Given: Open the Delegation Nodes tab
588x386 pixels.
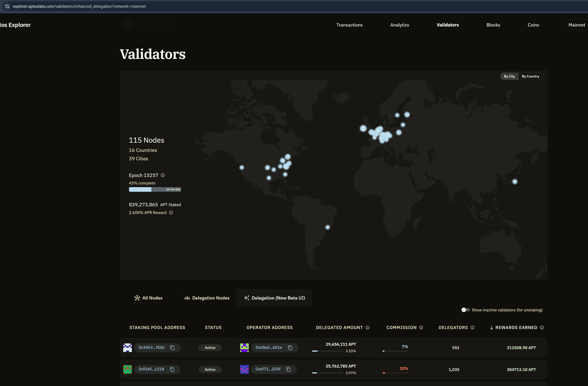Looking at the screenshot, I should click(x=206, y=298).
